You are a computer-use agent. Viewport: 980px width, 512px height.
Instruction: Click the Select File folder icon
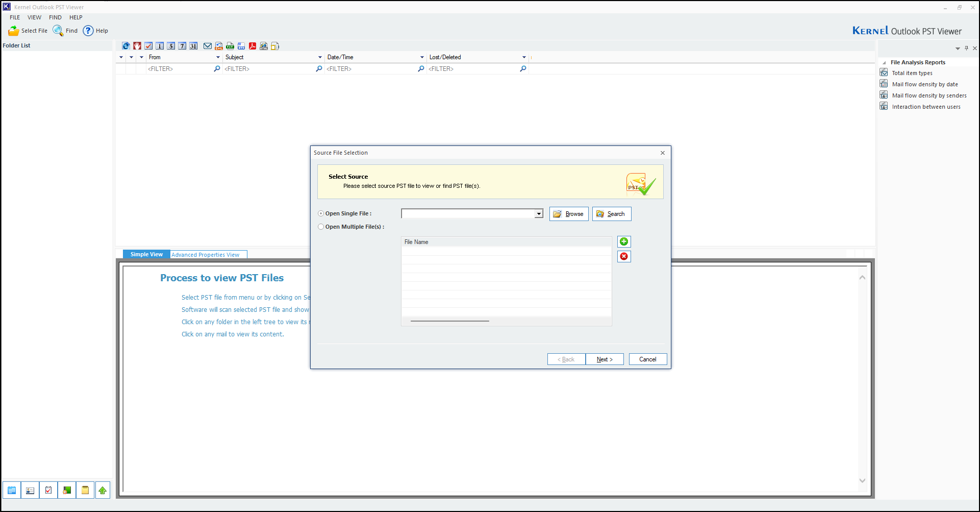(x=14, y=31)
